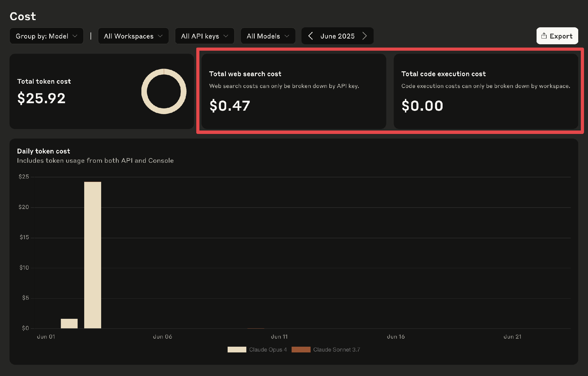Click the short bar after Jun 01
Viewport: 588px width, 376px height.
click(x=69, y=323)
